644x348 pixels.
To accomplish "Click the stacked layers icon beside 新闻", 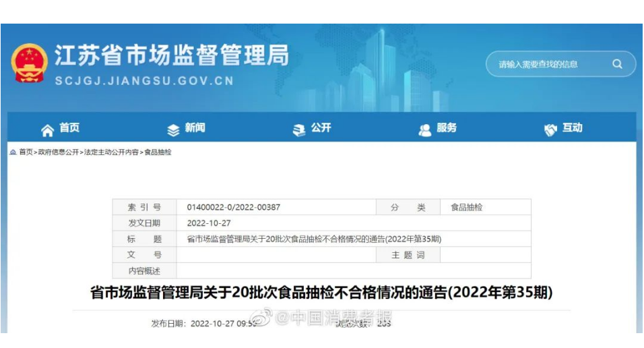I will point(173,129).
